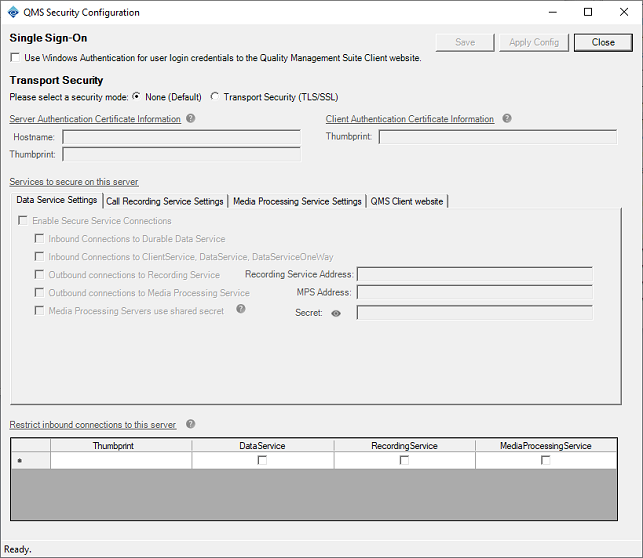643x558 pixels.
Task: Minimize the QMS Security Configuration window
Action: [553, 12]
